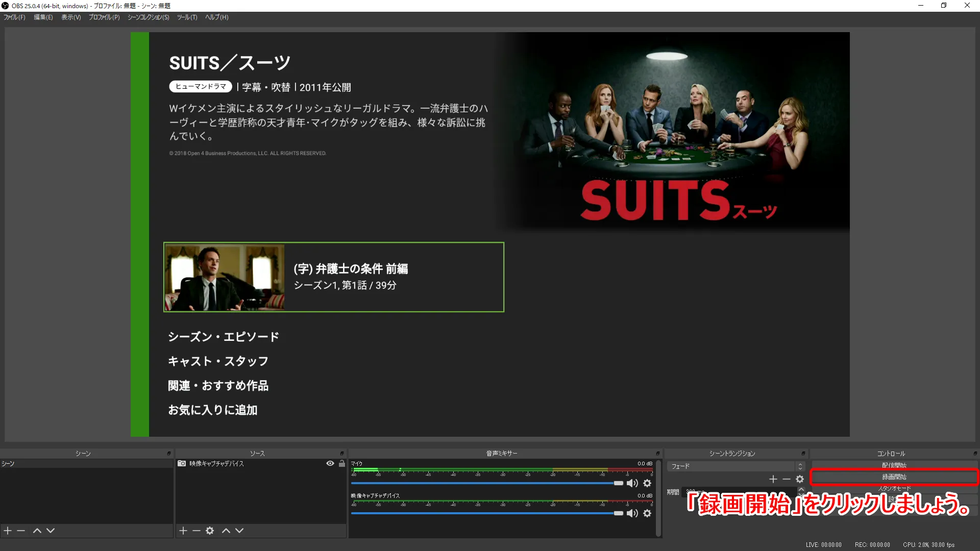Adjust the マイク volume slider

[x=487, y=483]
